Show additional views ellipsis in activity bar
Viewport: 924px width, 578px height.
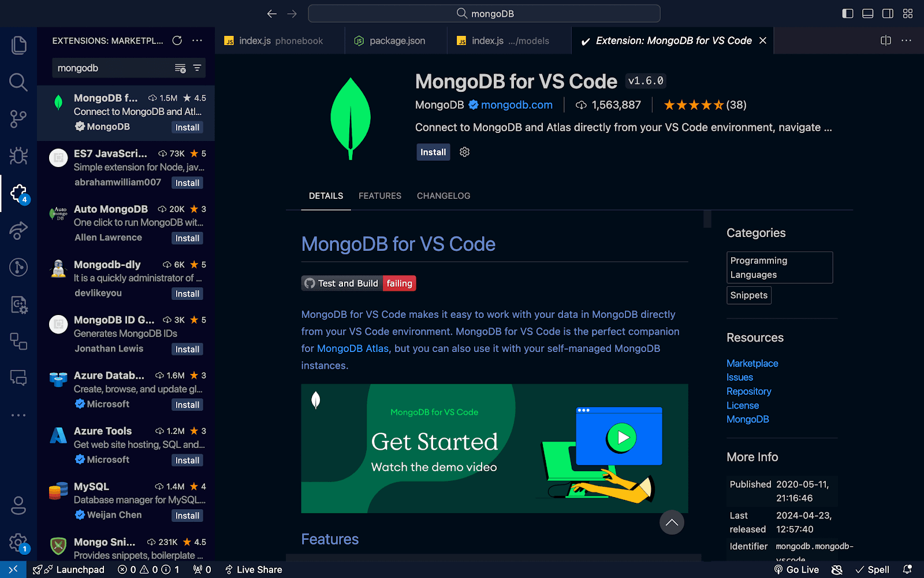(x=18, y=415)
